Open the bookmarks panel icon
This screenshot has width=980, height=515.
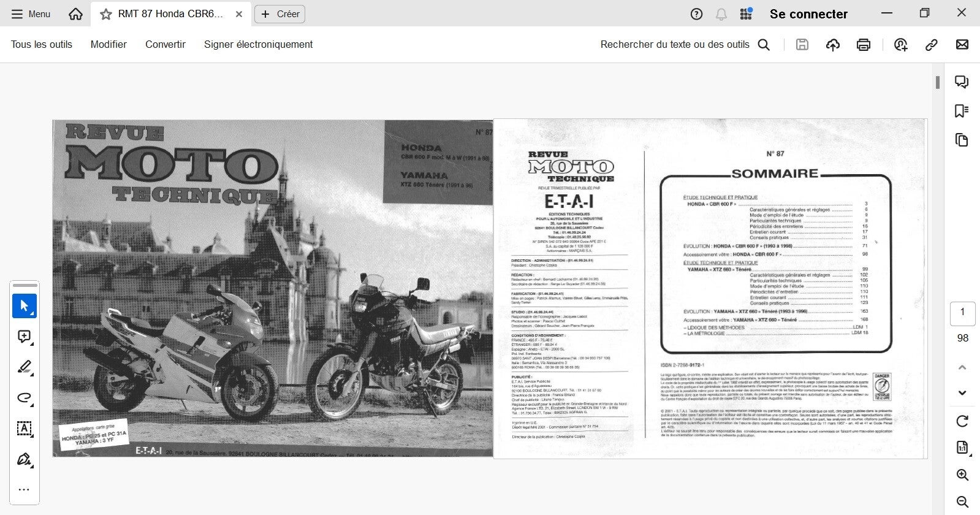tap(962, 111)
